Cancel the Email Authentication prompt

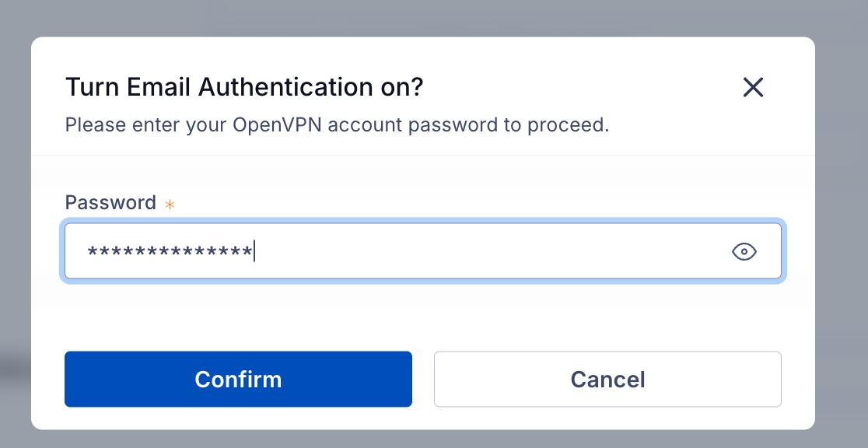click(x=607, y=380)
